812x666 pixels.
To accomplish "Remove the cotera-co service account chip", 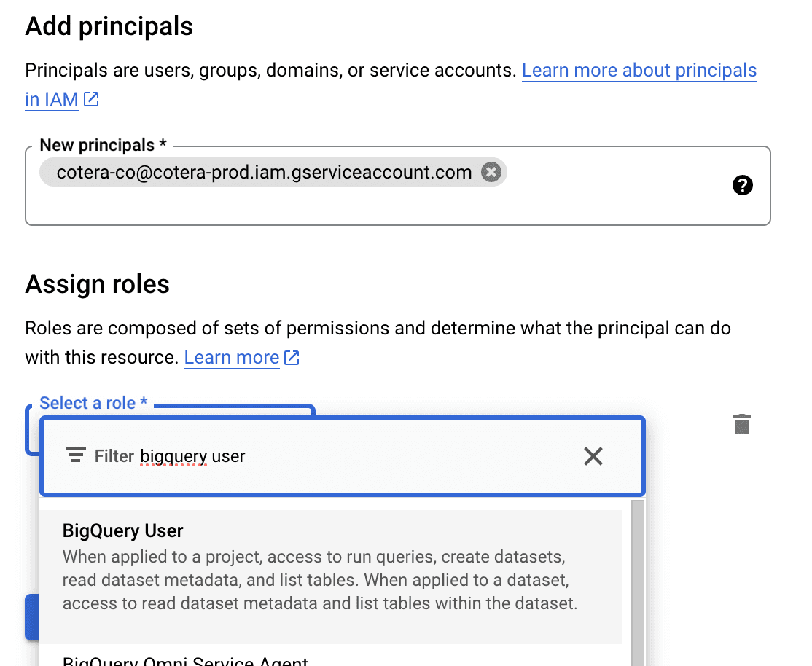I will click(491, 173).
